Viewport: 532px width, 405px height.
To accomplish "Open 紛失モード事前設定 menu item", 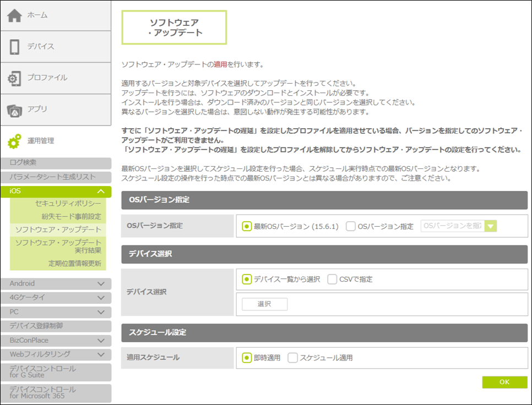I will pyautogui.click(x=72, y=216).
